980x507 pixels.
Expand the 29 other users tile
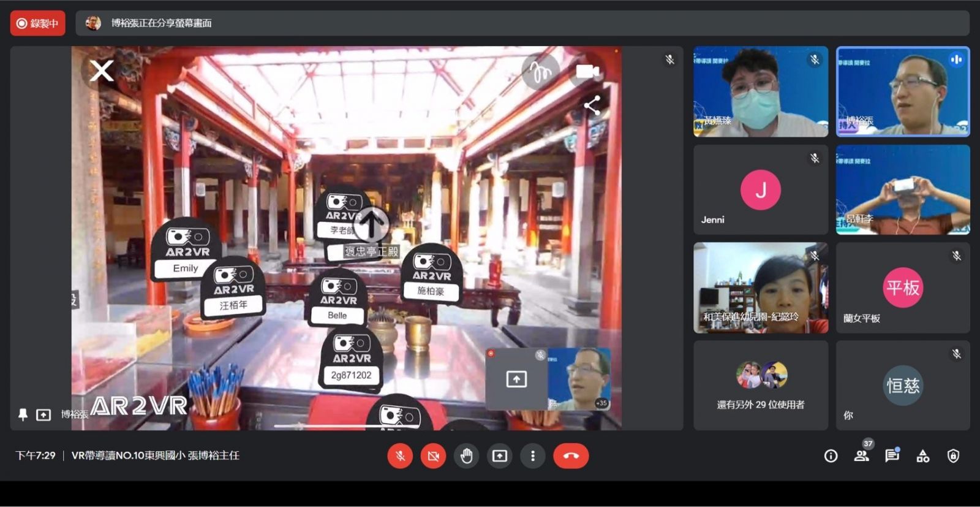[x=760, y=386]
